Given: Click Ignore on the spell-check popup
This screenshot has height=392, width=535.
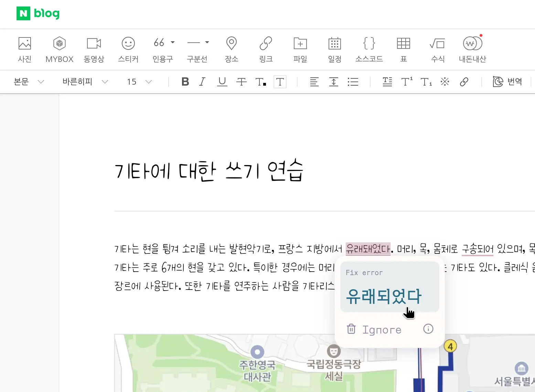Looking at the screenshot, I should pos(381,329).
